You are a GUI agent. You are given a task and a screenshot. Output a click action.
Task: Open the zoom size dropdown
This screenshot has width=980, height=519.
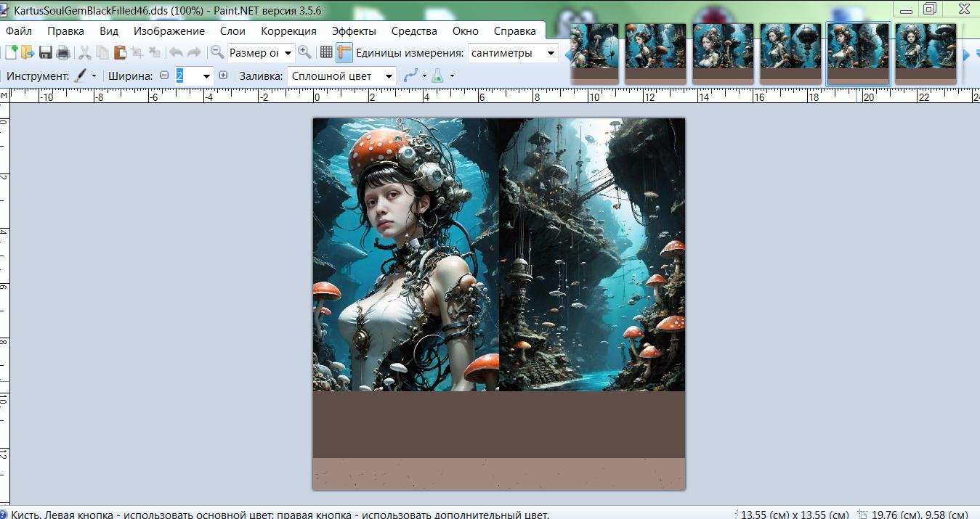(x=288, y=53)
